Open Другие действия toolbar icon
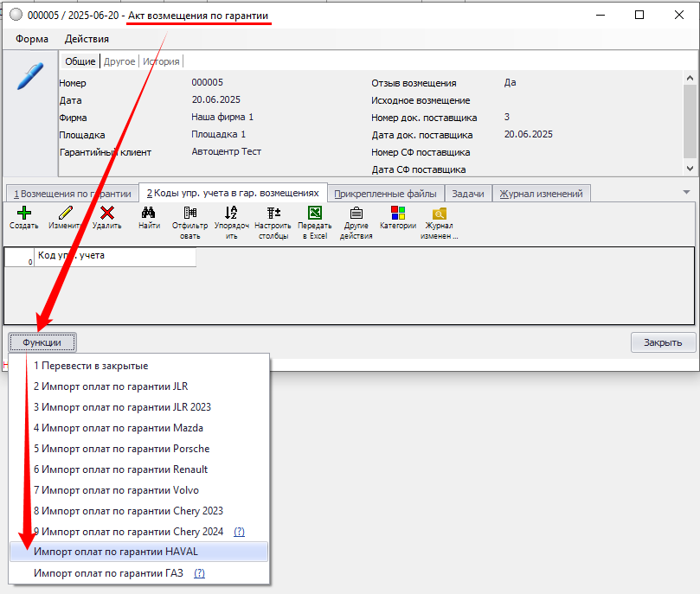Viewport: 700px width, 594px height. coord(356,213)
